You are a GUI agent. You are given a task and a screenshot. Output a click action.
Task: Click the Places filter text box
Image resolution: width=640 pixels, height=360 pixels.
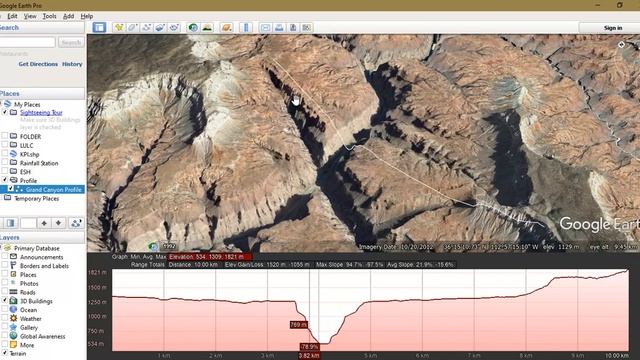tap(28, 223)
